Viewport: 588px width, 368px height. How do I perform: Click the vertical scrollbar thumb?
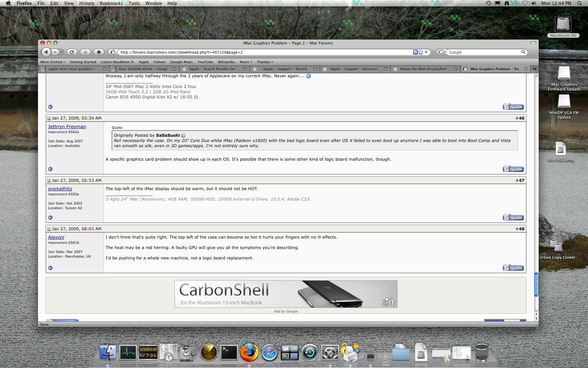536,284
